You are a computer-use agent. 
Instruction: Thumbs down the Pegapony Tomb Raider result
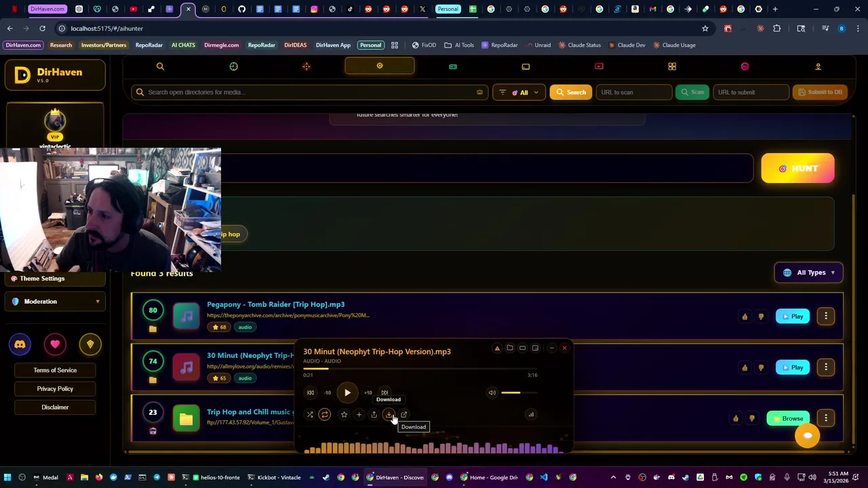(x=761, y=317)
